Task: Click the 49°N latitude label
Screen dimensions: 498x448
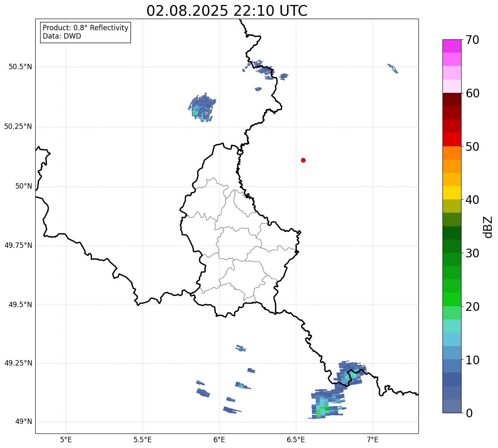Action: 24,422
